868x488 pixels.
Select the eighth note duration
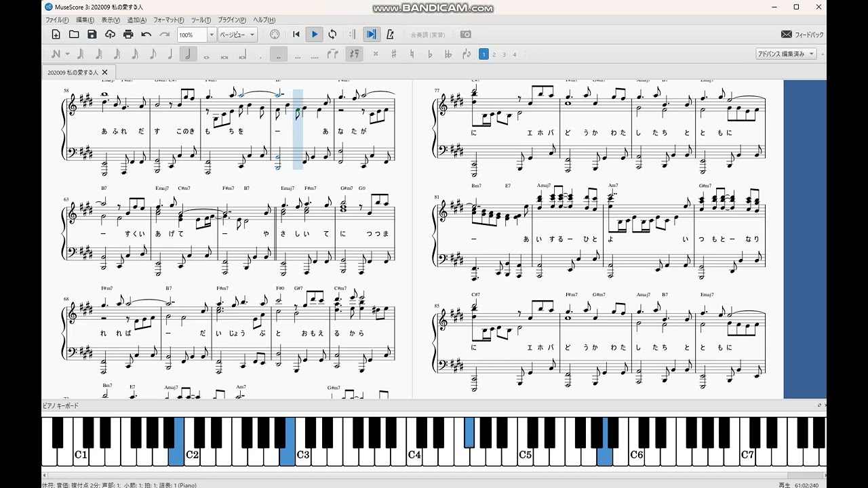tap(153, 54)
